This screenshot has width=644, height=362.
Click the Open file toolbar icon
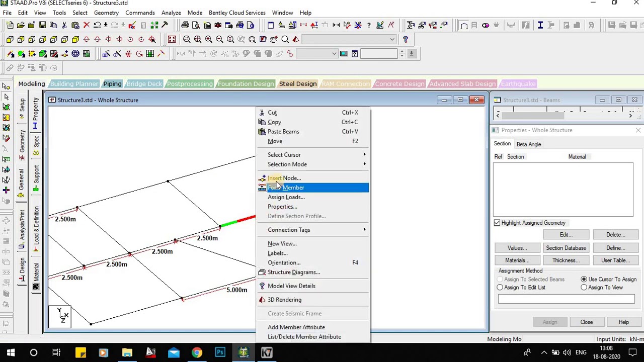(x=21, y=25)
